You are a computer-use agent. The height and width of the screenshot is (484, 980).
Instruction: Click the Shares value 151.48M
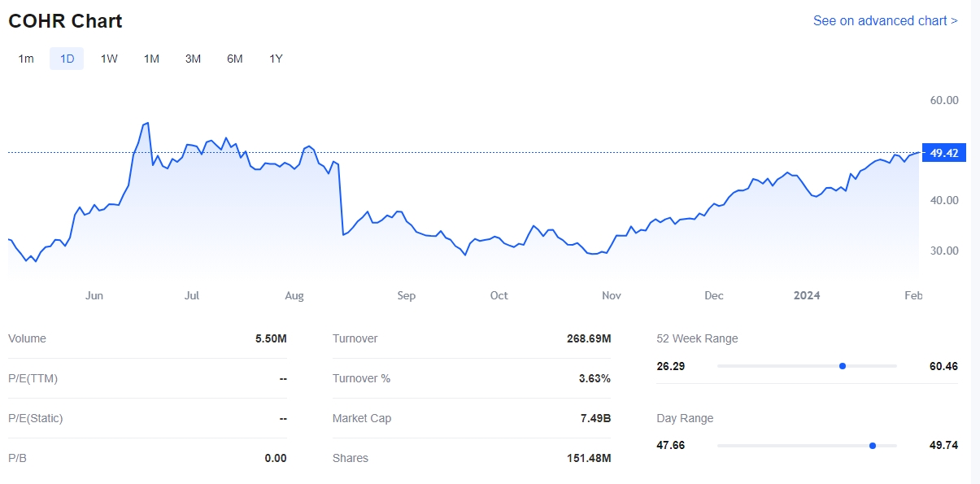tap(588, 458)
